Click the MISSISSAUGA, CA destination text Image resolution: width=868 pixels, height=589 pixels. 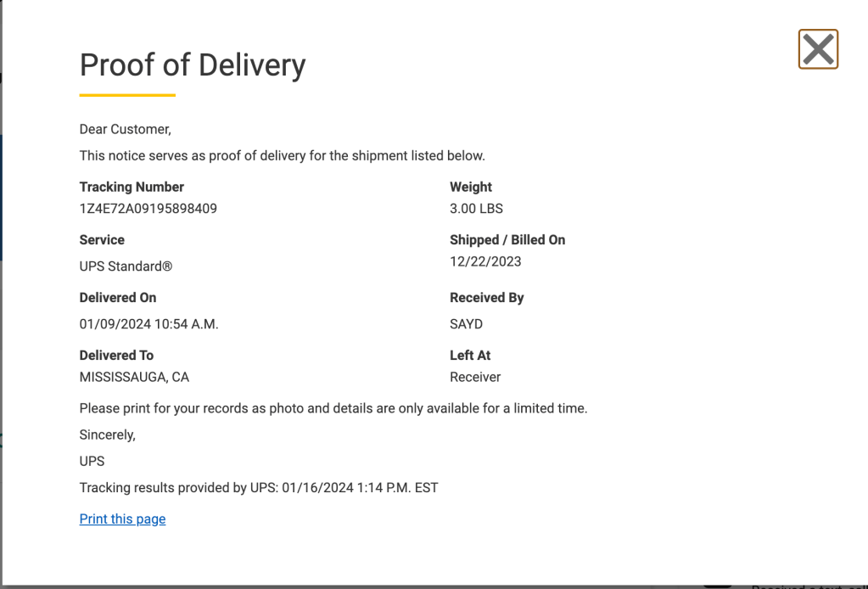pos(134,377)
